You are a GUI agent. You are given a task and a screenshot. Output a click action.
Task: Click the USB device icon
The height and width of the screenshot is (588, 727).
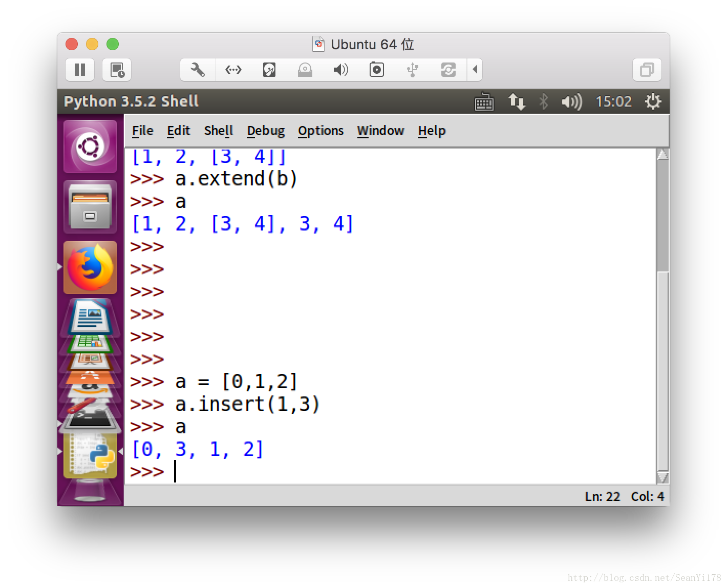pos(413,70)
